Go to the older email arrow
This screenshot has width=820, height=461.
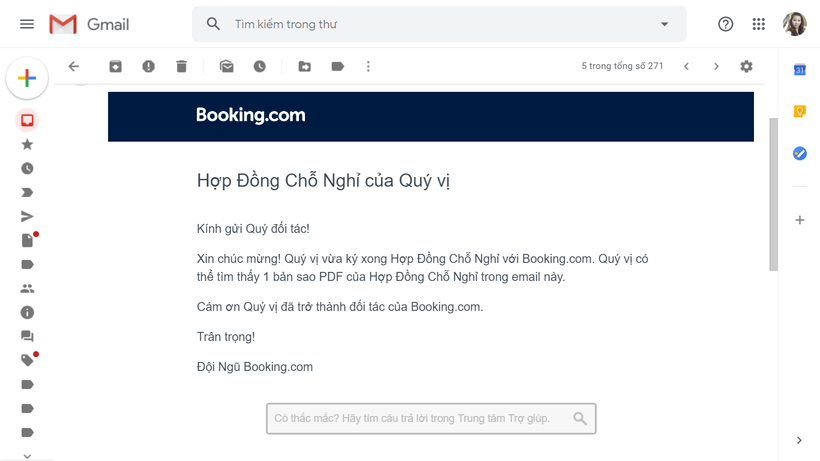[716, 66]
